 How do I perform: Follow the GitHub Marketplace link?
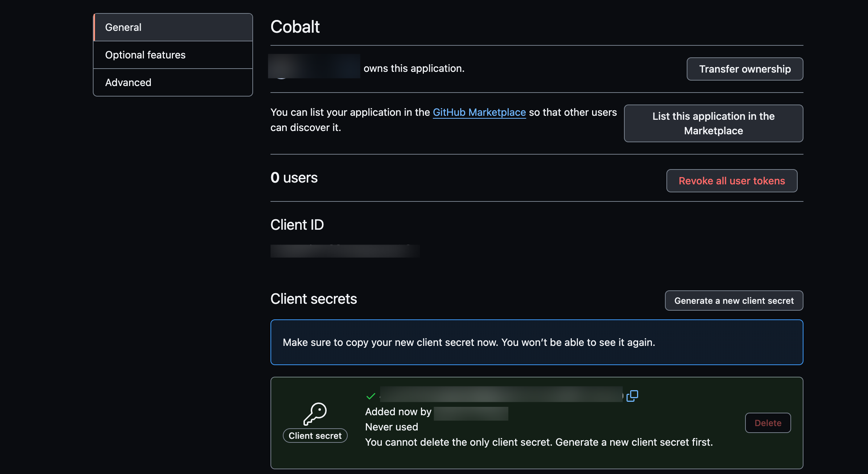[479, 112]
